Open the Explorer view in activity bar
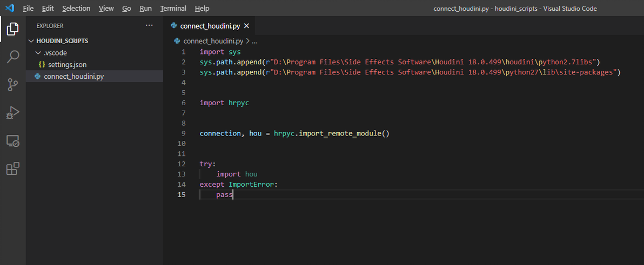Screen dimensions: 644x265 12,29
